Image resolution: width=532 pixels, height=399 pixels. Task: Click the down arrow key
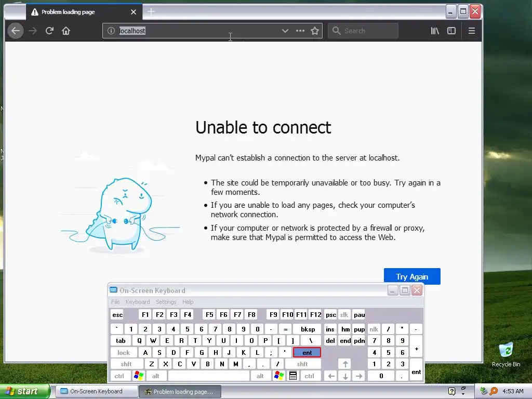tap(345, 376)
